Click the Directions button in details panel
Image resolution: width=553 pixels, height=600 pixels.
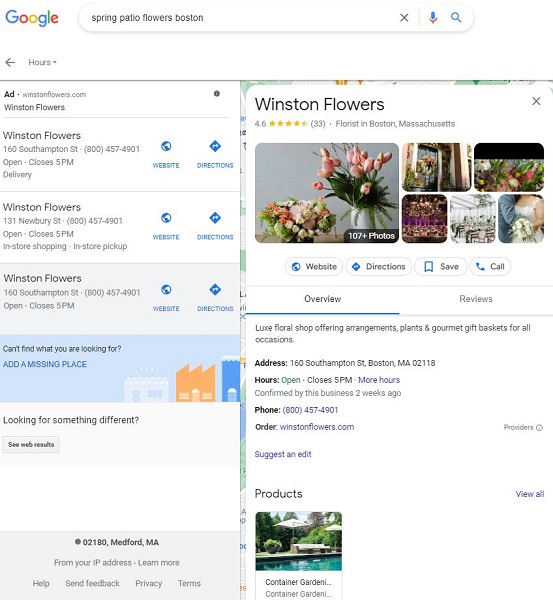point(378,266)
